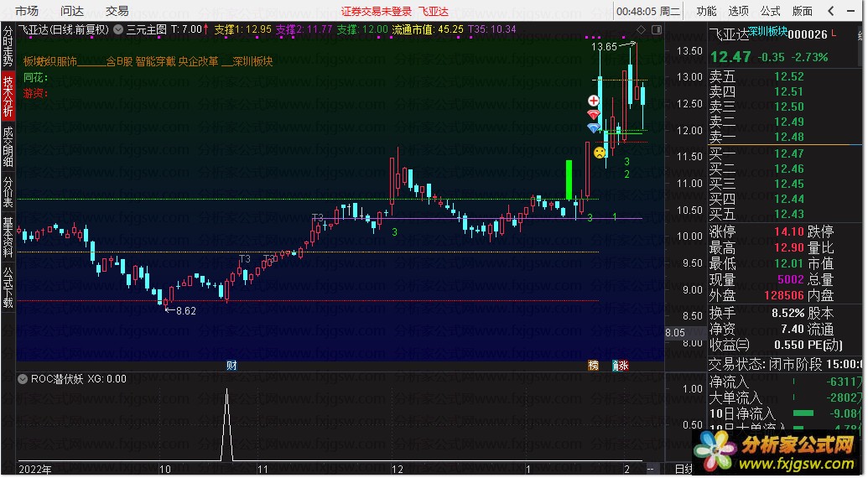Click the 深圳板块 label in the quote panel
The height and width of the screenshot is (478, 868).
[x=767, y=32]
